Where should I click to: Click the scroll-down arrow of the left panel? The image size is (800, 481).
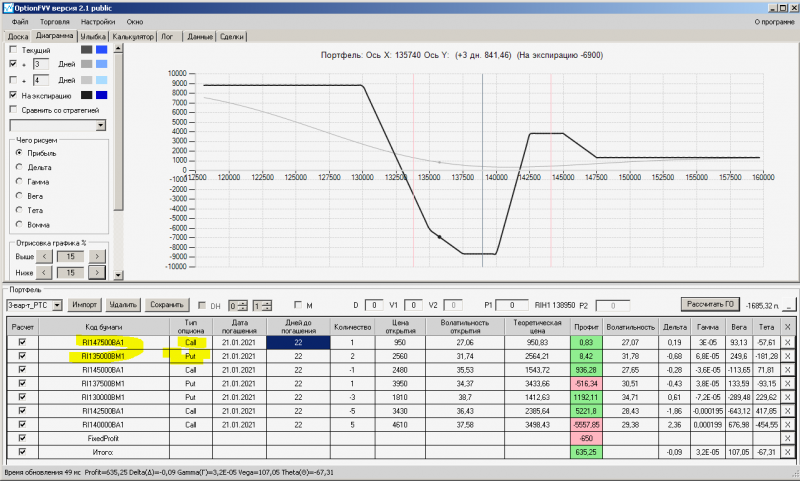[x=118, y=275]
